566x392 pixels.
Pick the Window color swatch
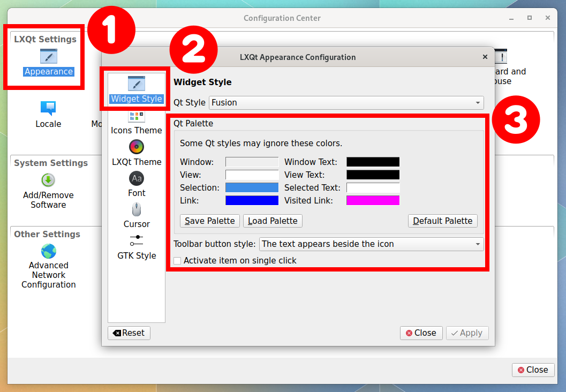[x=252, y=162]
